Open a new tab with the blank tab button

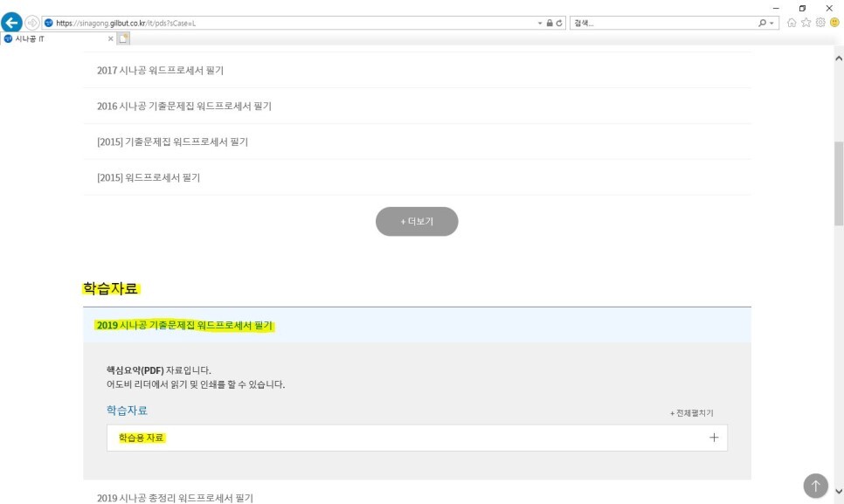pyautogui.click(x=123, y=38)
